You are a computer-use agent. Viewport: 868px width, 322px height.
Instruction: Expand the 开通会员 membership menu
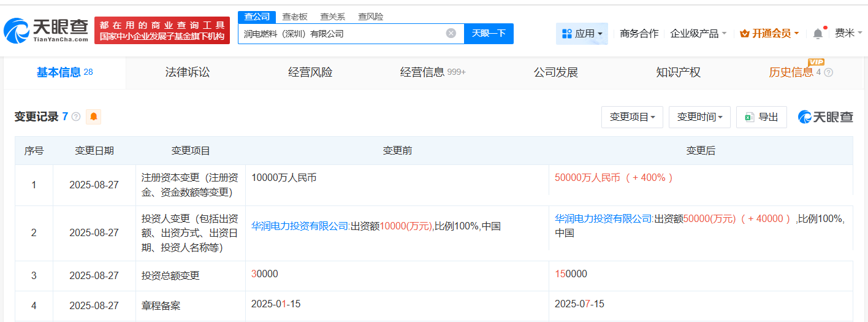(769, 34)
